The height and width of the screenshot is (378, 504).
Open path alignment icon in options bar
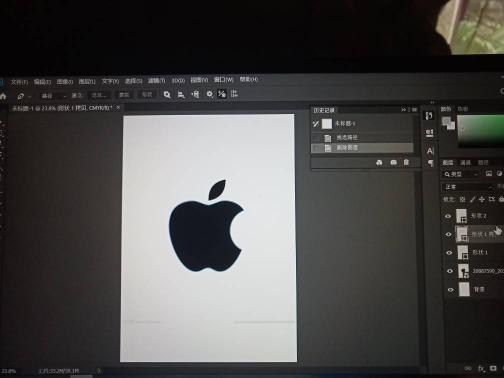181,95
